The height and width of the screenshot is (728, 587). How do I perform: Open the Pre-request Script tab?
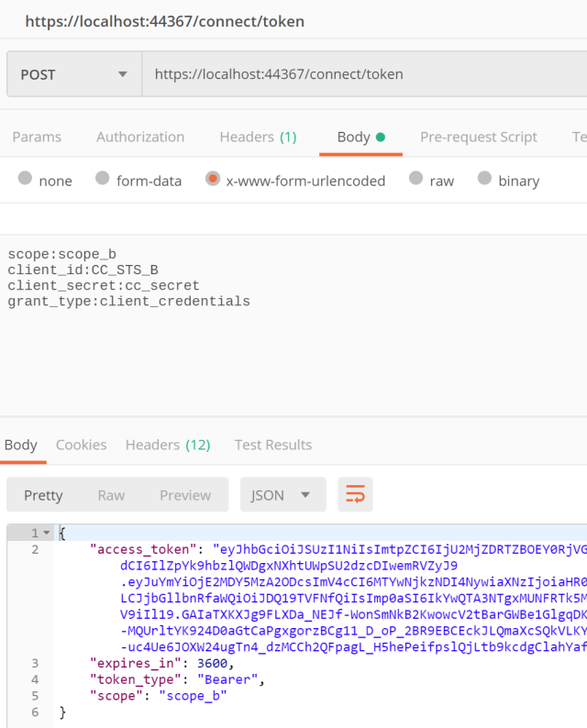click(x=478, y=137)
